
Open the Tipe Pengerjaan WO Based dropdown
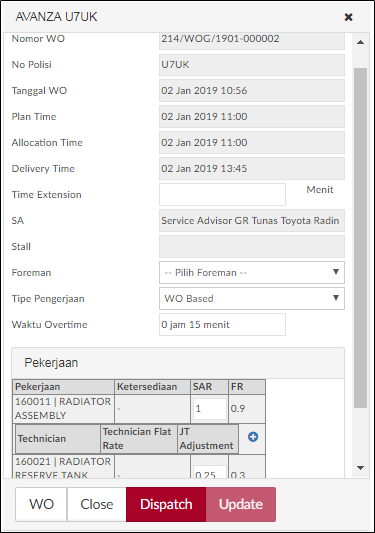click(x=252, y=298)
